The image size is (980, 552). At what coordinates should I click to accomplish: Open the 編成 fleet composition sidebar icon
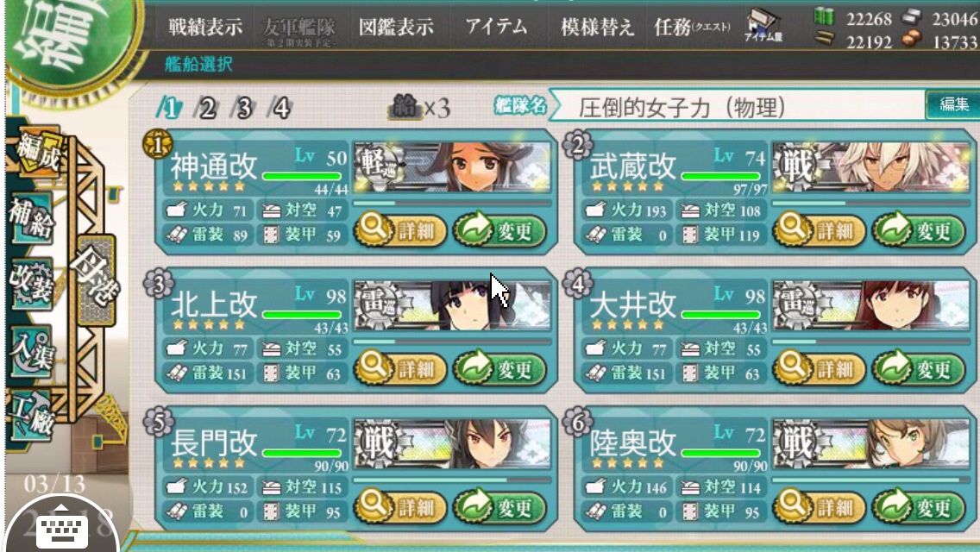point(37,151)
